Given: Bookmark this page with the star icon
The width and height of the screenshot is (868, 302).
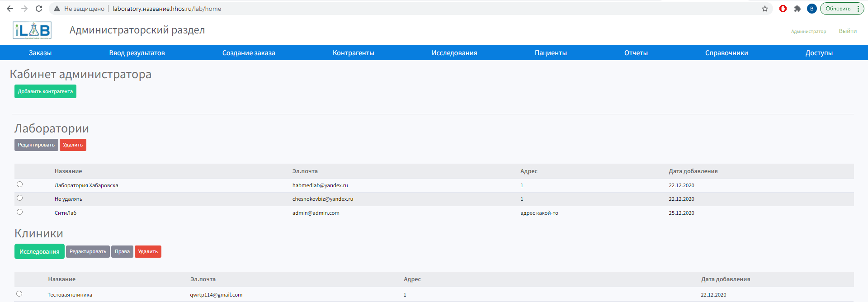Looking at the screenshot, I should point(765,9).
